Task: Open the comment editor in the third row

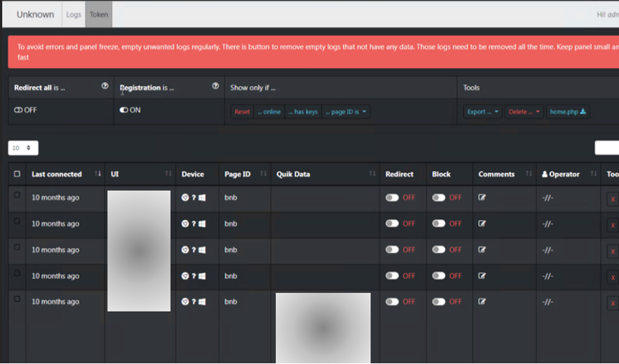Action: (x=482, y=249)
